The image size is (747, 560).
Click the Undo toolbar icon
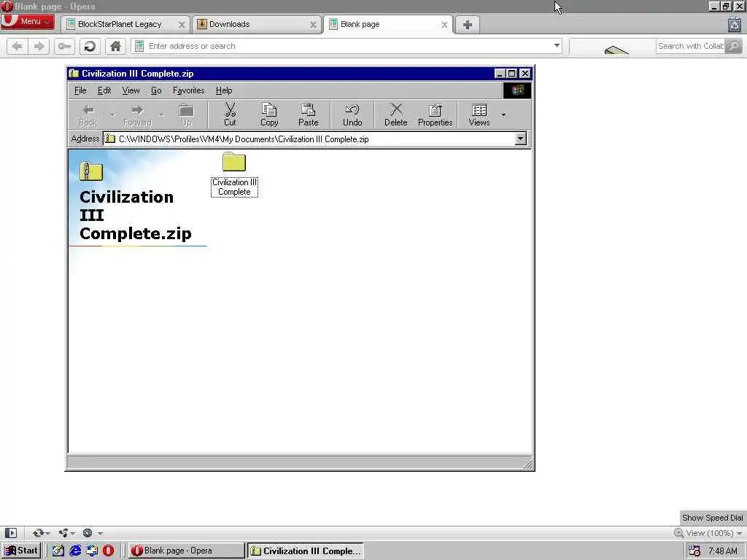pyautogui.click(x=352, y=114)
